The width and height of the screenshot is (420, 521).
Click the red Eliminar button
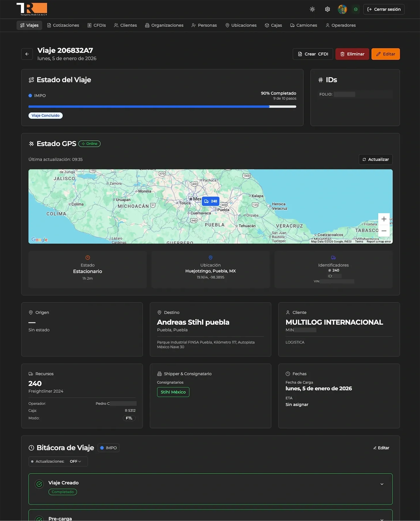352,54
